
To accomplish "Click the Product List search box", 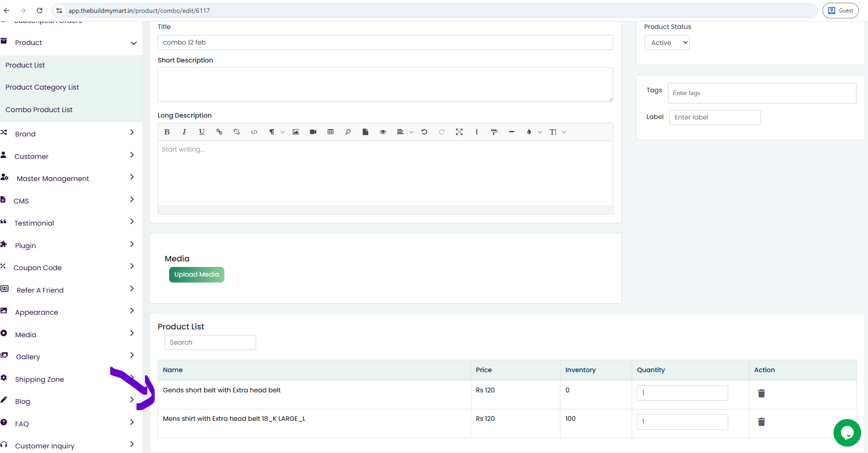I will click(210, 342).
